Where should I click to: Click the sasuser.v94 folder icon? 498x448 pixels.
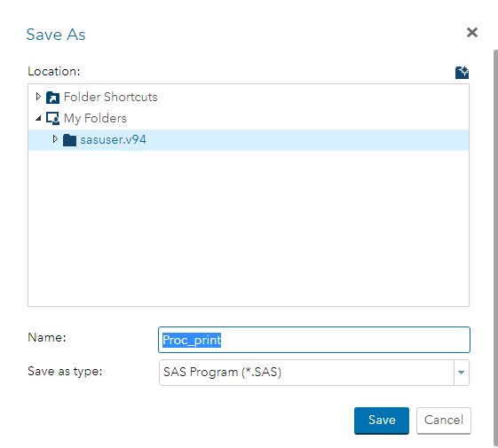69,140
